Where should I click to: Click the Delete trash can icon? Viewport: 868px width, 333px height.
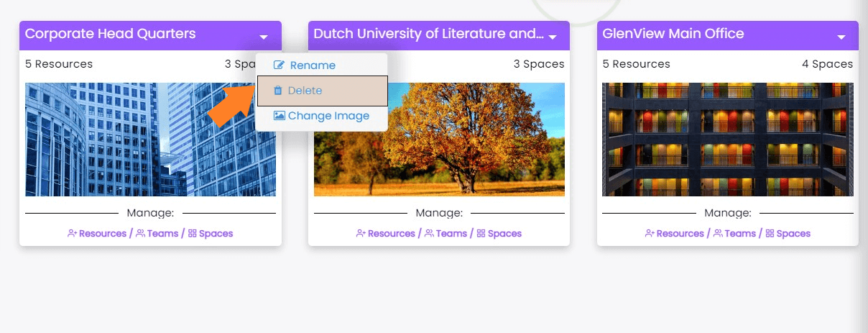pos(278,91)
